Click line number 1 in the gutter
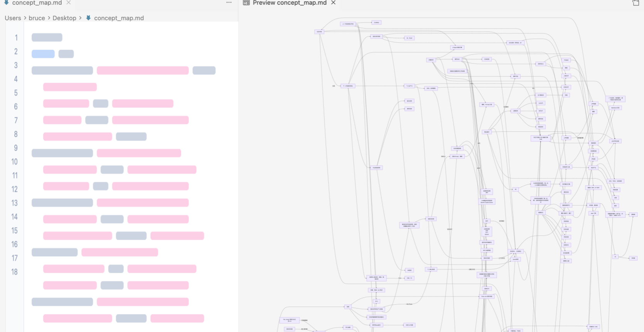This screenshot has width=644, height=332. point(16,38)
